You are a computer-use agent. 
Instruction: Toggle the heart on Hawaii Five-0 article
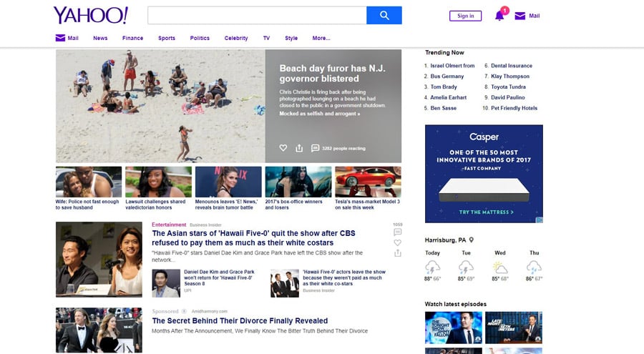(398, 242)
